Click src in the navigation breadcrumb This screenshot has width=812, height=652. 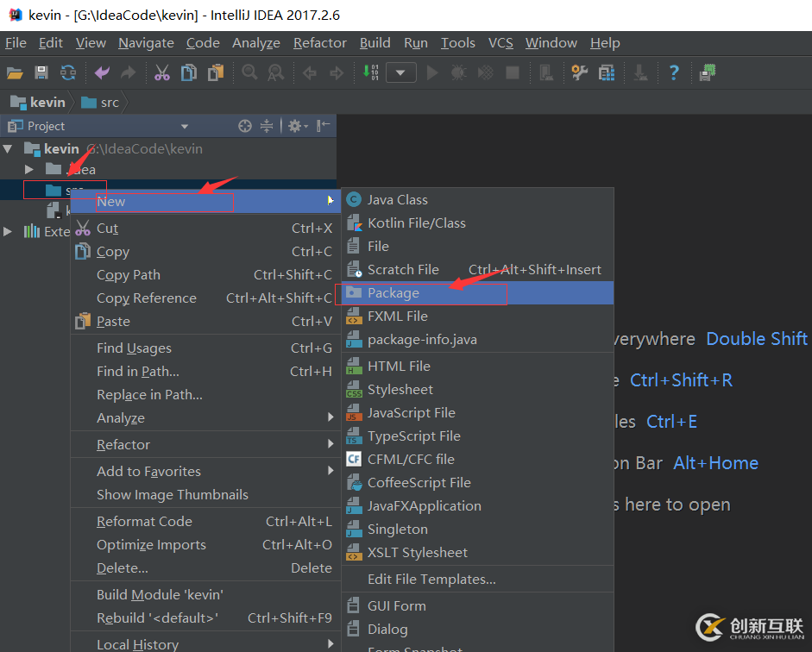pos(110,102)
